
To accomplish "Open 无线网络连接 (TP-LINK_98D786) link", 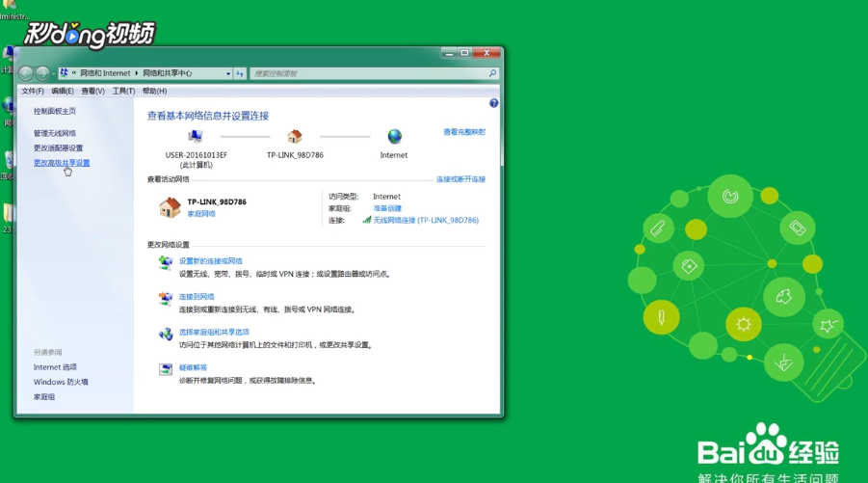I will [426, 220].
